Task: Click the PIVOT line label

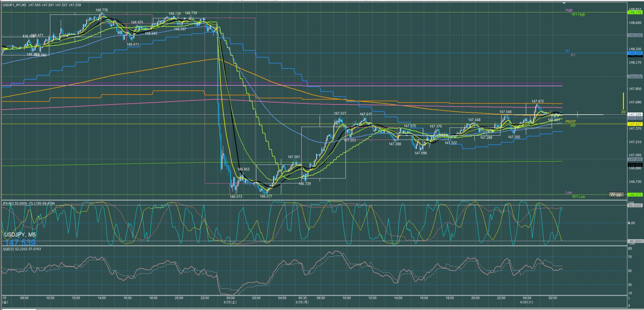Action: click(571, 122)
